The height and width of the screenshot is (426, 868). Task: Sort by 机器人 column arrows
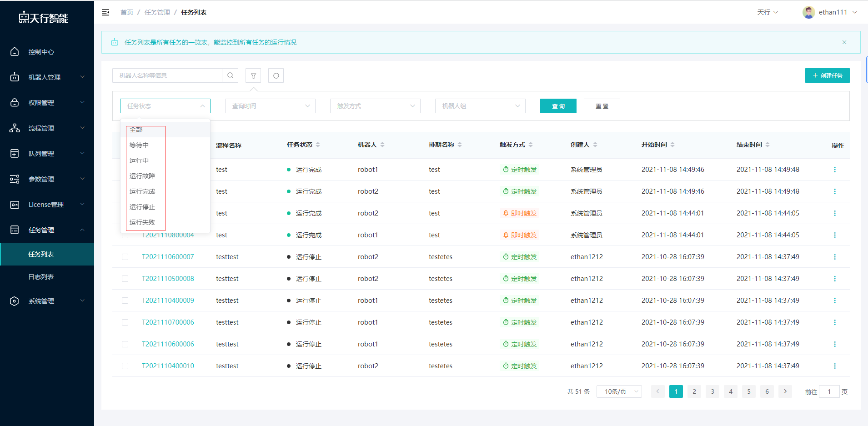(382, 145)
